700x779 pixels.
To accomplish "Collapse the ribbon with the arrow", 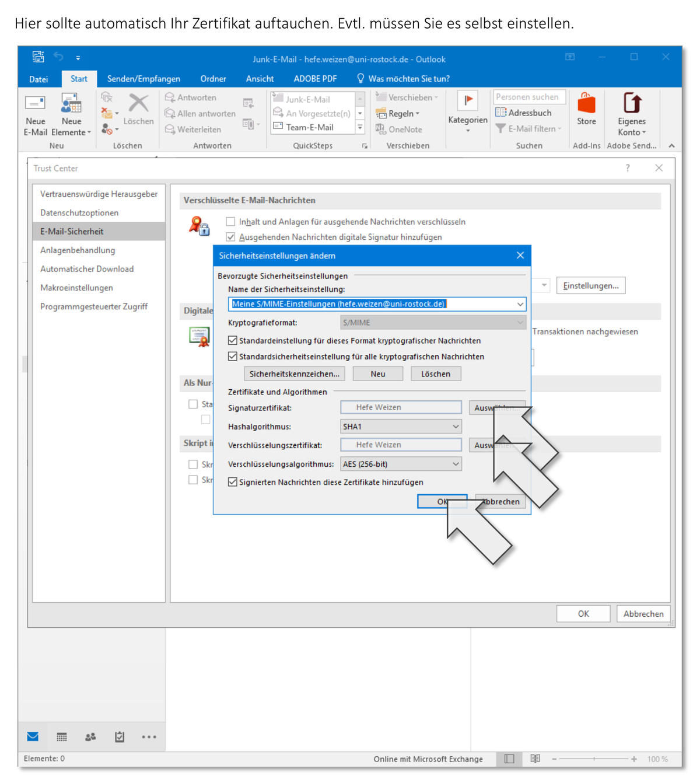I will (671, 146).
